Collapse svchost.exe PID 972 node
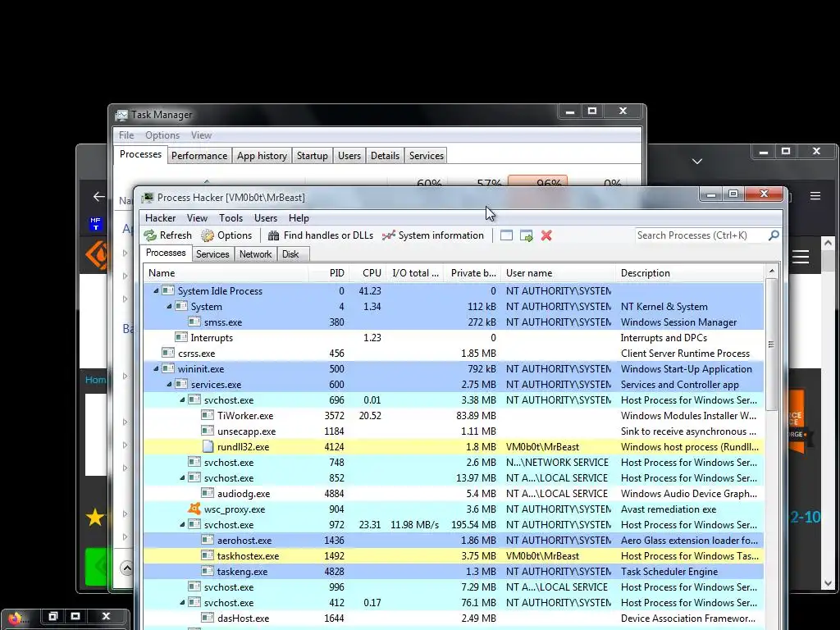Viewport: 840px width, 630px height. (x=182, y=524)
